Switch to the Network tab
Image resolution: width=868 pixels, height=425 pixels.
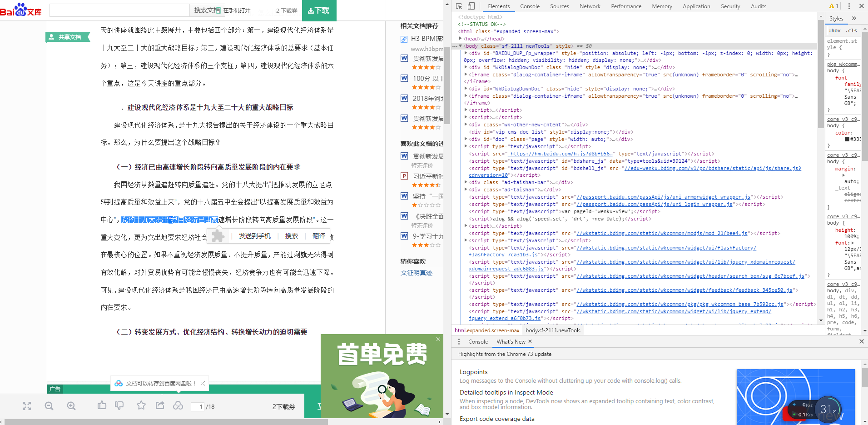click(590, 6)
